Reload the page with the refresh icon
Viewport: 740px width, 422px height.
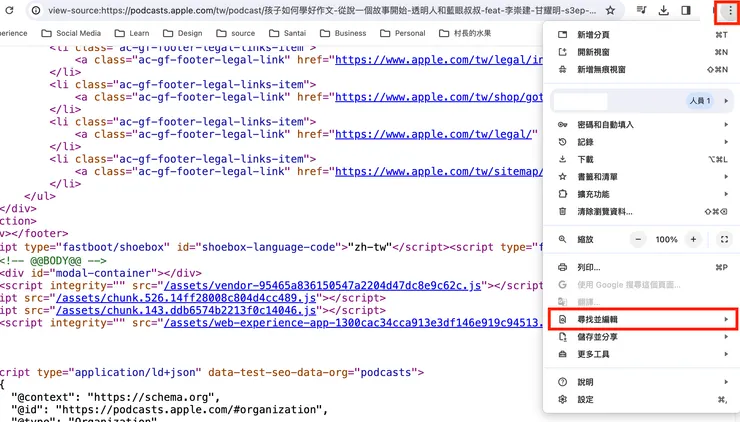coord(9,10)
